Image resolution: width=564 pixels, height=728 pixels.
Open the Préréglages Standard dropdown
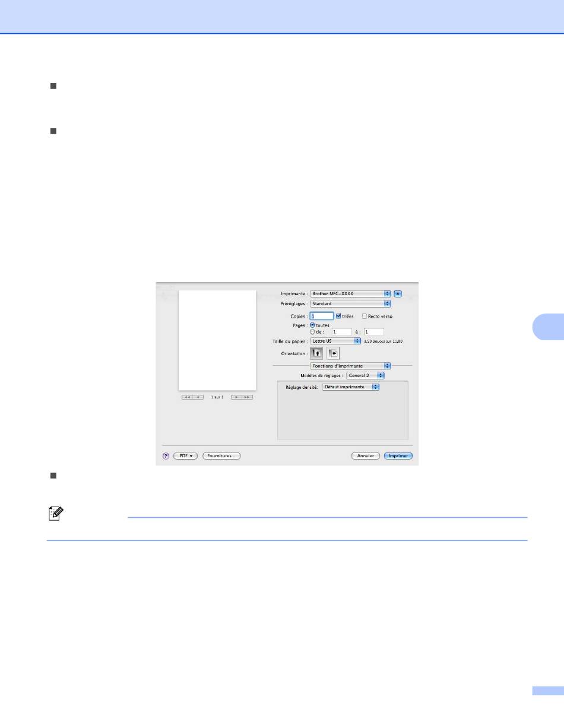(x=350, y=303)
